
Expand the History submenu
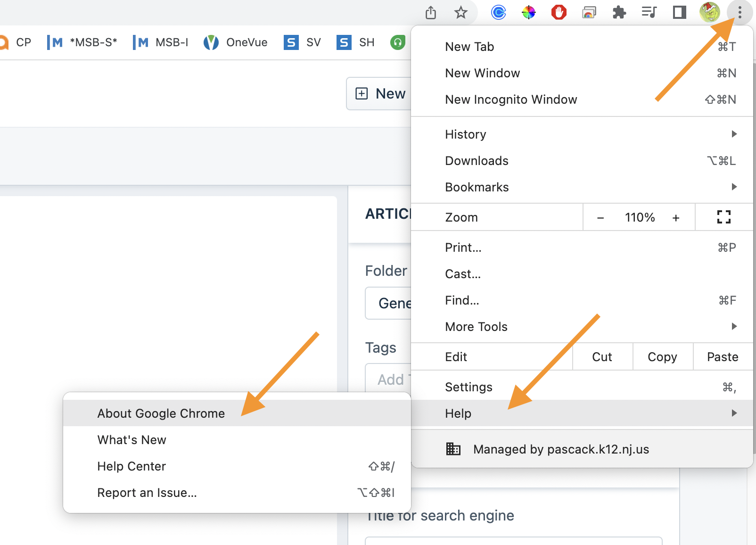(582, 134)
